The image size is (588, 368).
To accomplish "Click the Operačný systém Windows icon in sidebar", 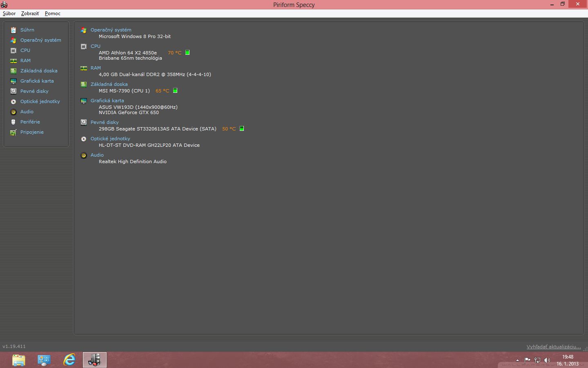I will pos(13,40).
